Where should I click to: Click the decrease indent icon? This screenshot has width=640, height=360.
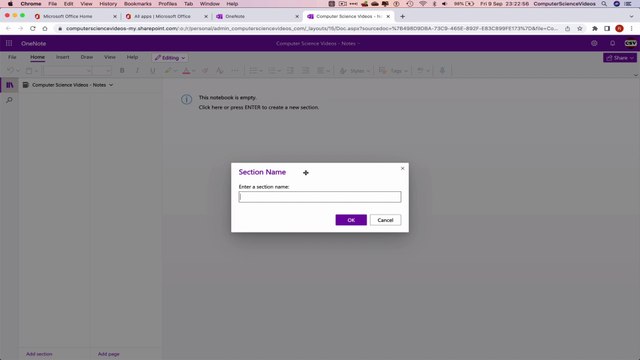point(290,71)
